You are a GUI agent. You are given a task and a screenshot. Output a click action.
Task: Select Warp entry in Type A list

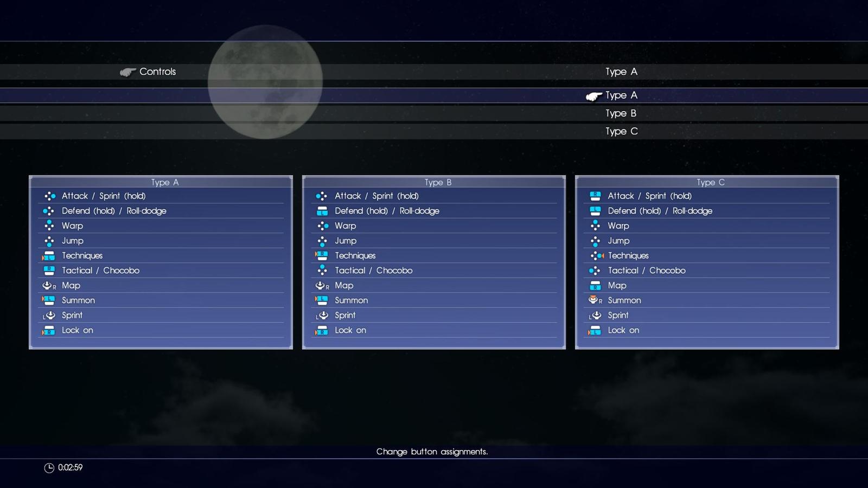click(x=72, y=226)
